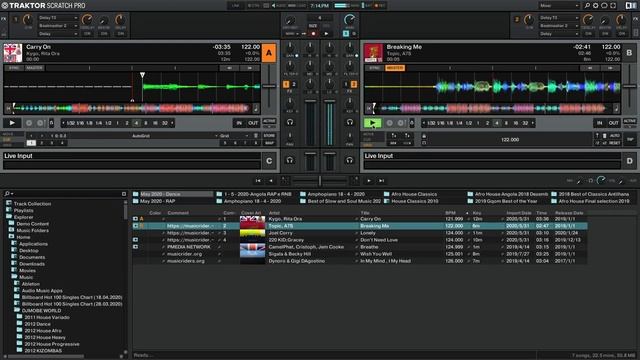This screenshot has height=360, width=640.
Task: Click the Deck B letter badge
Action: (x=629, y=53)
